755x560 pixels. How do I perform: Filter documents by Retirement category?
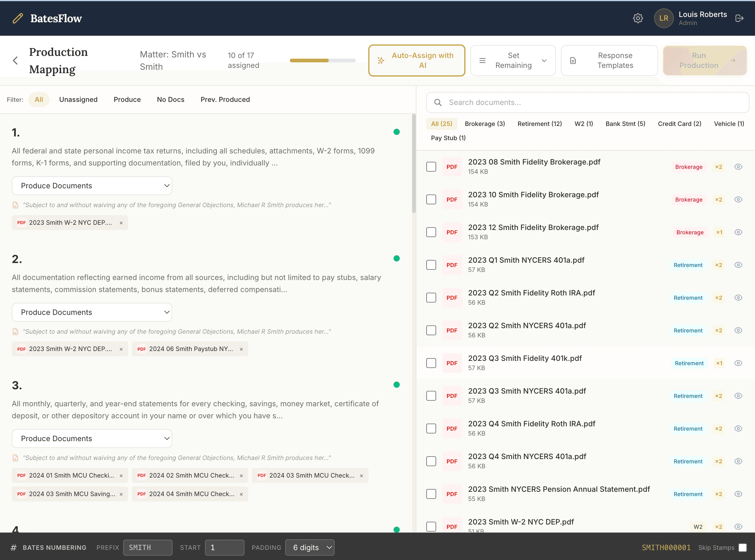click(540, 123)
